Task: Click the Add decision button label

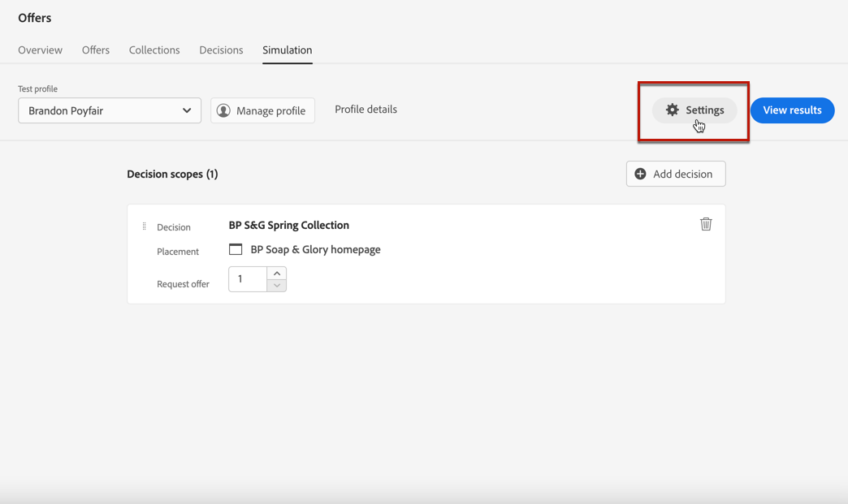Action: tap(682, 174)
